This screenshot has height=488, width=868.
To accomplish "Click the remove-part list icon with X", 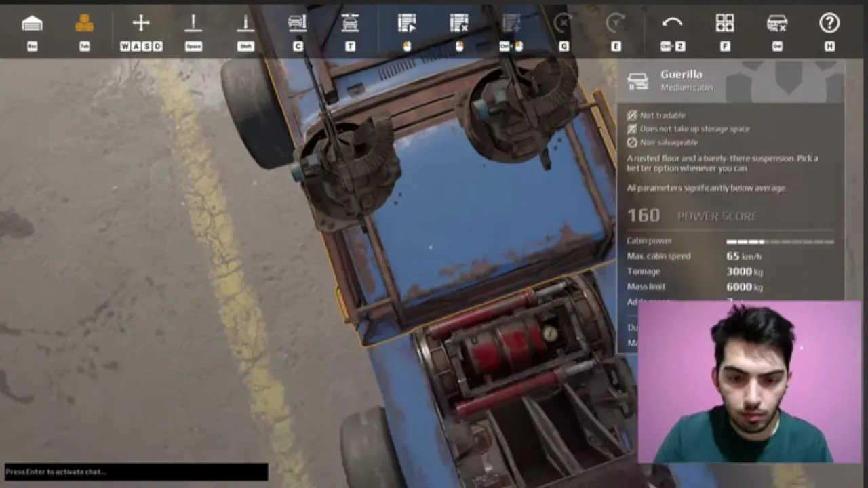I will click(x=459, y=24).
